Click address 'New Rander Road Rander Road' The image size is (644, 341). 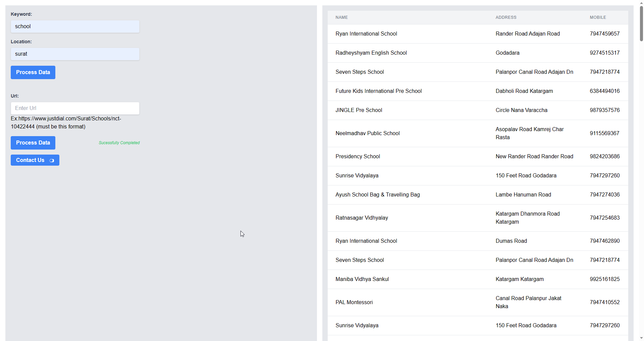click(534, 157)
